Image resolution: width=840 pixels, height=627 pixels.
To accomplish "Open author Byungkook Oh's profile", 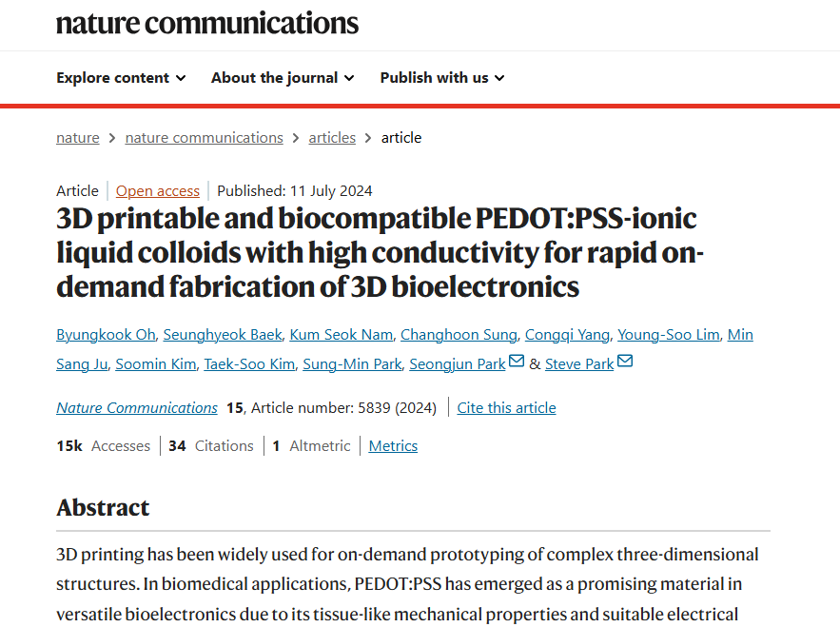I will (x=106, y=335).
